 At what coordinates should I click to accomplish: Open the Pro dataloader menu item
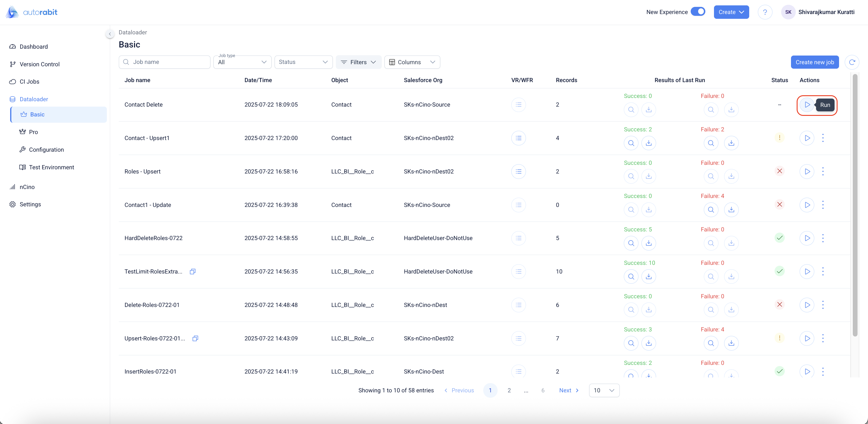point(33,132)
